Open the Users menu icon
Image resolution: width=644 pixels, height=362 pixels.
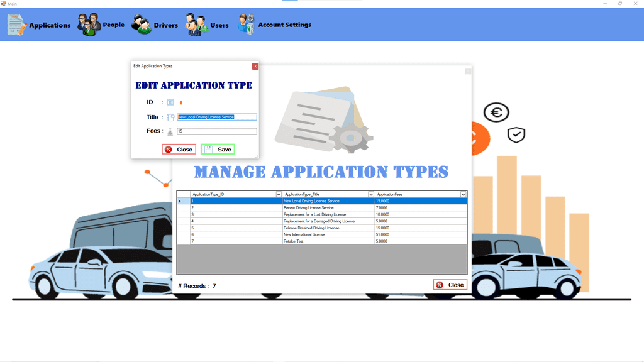tap(196, 25)
